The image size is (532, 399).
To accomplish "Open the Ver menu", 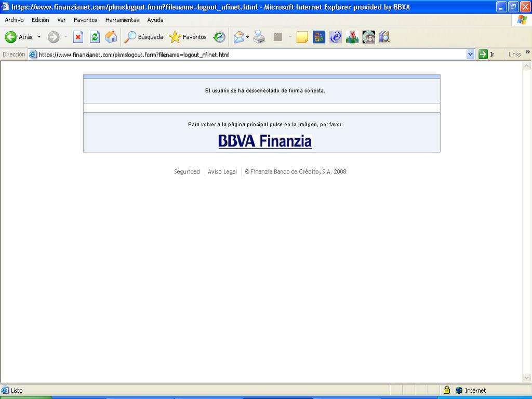I will [61, 20].
